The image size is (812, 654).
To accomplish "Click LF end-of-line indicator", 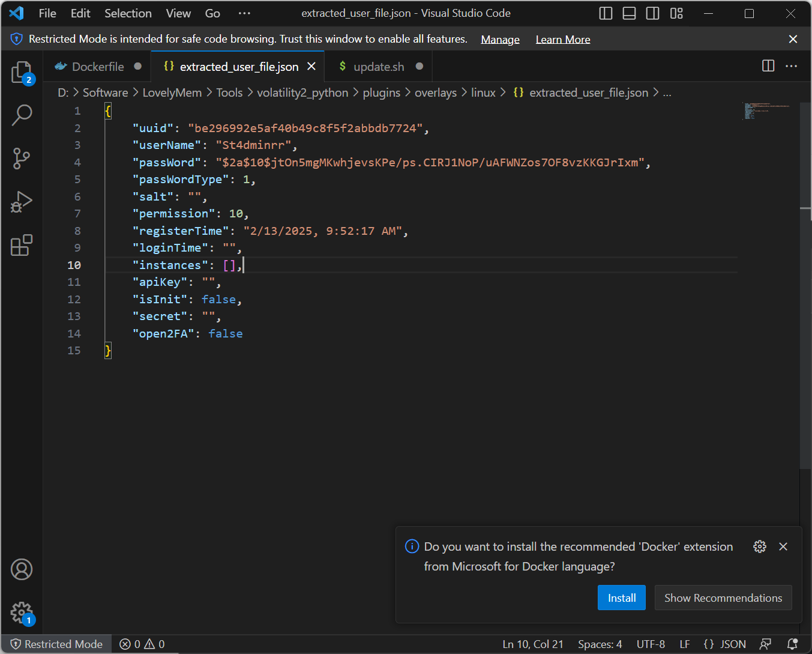I will click(x=685, y=644).
